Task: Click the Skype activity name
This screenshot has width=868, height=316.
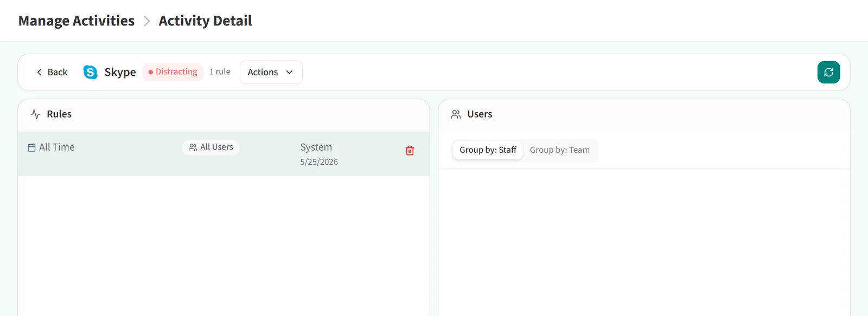Action: (120, 72)
